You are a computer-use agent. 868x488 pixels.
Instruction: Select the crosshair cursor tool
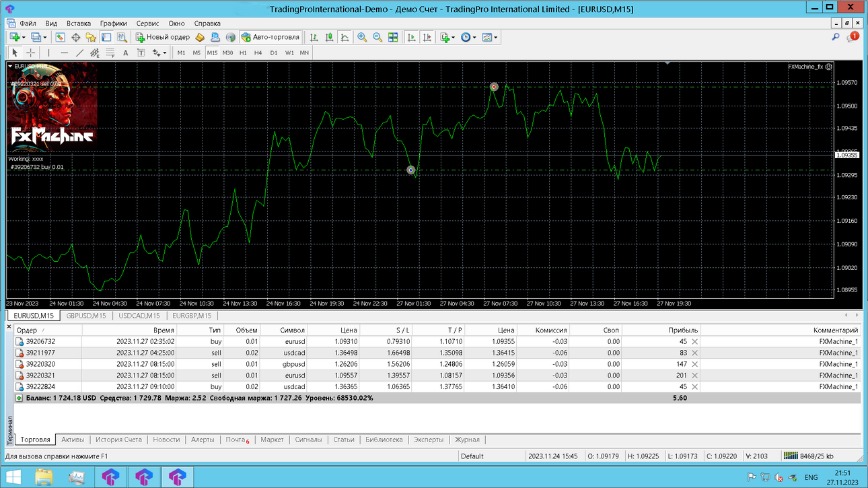pyautogui.click(x=31, y=53)
